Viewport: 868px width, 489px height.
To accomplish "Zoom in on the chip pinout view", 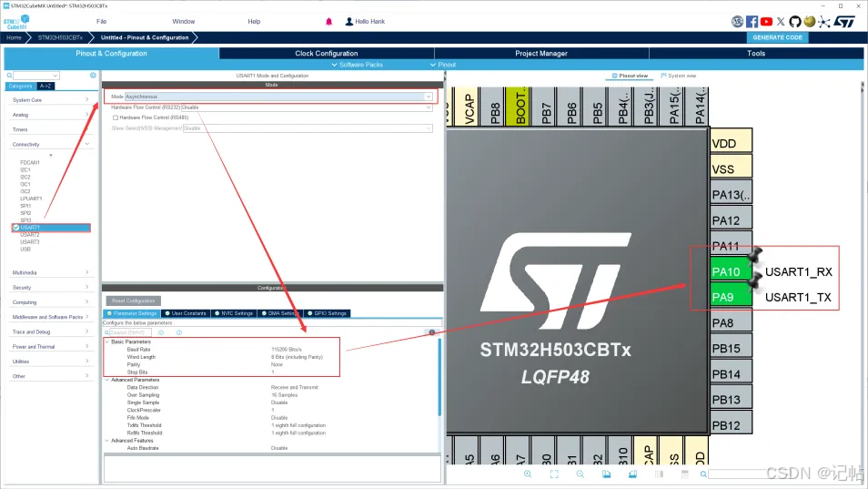I will tap(528, 474).
